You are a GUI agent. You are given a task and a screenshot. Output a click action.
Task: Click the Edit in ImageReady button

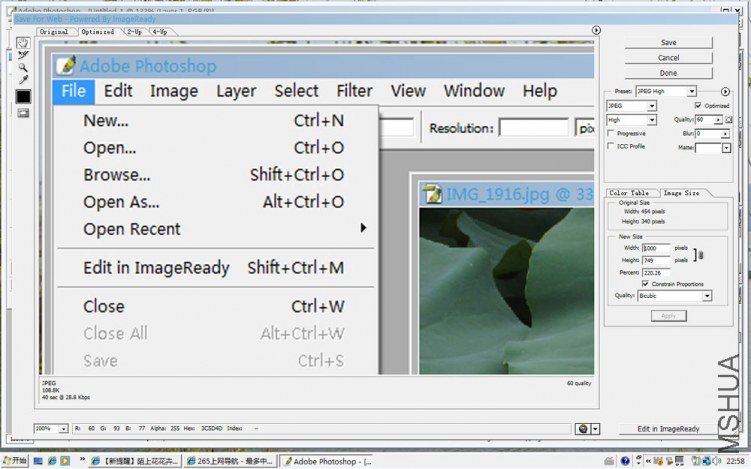(668, 428)
